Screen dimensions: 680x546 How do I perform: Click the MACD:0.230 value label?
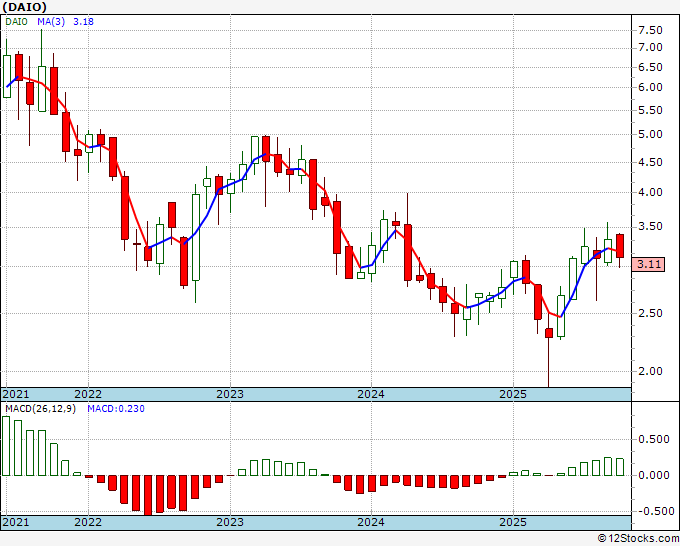pos(116,409)
